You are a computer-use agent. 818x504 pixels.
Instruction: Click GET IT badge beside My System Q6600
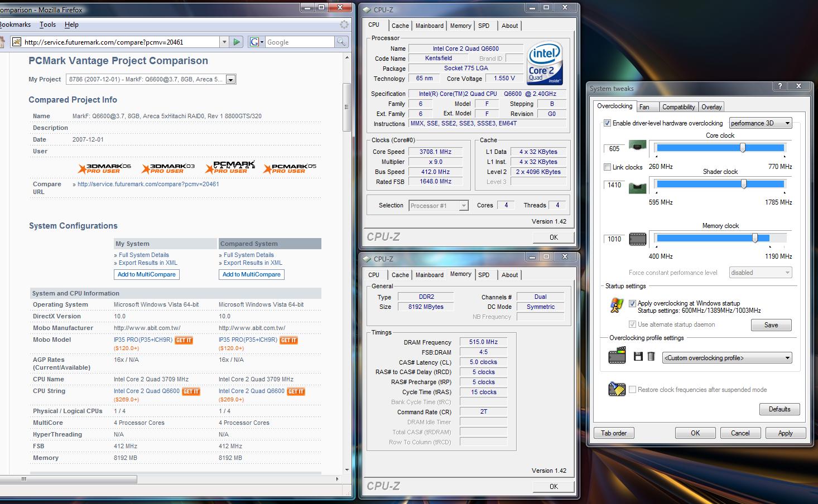[191, 391]
